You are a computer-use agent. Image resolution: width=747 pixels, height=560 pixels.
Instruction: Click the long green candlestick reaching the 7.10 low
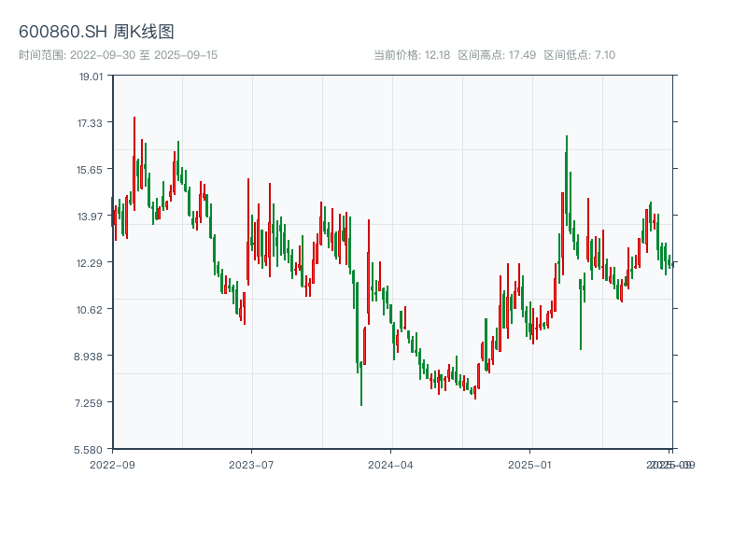click(361, 384)
